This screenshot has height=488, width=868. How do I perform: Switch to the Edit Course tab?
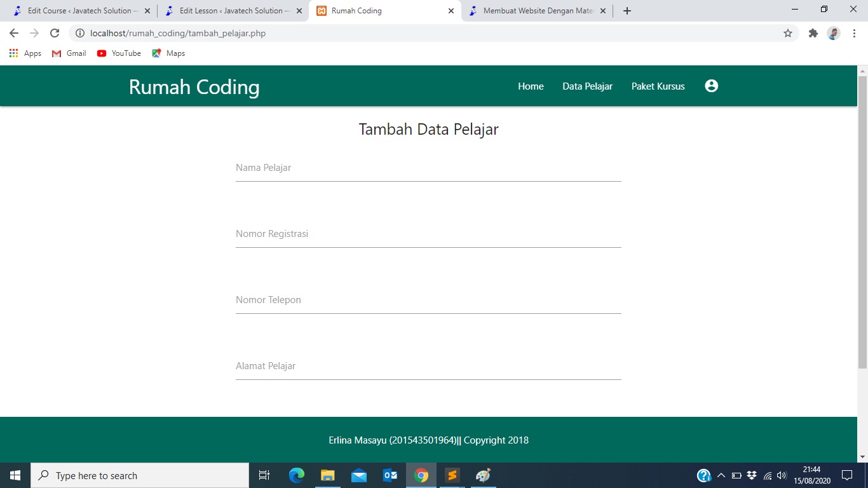[x=79, y=11]
